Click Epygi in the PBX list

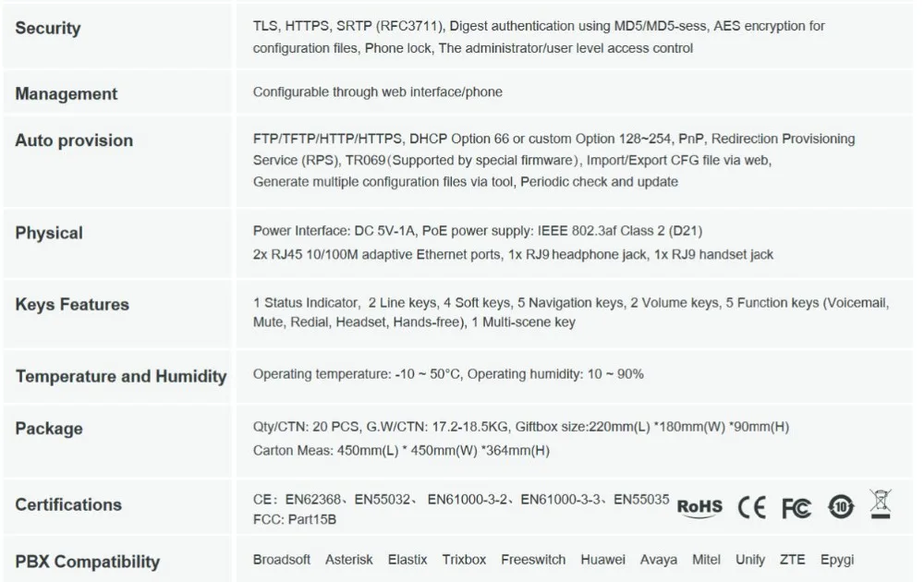click(x=837, y=560)
